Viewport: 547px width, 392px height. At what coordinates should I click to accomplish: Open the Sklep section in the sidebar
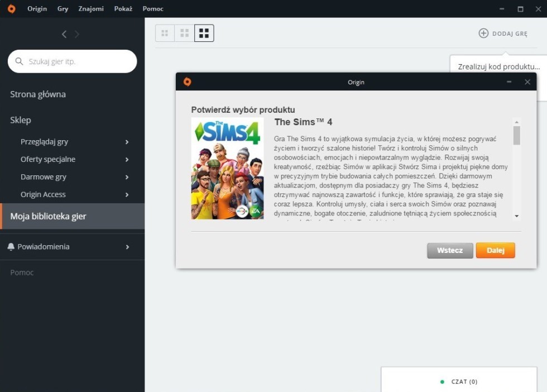(x=21, y=120)
